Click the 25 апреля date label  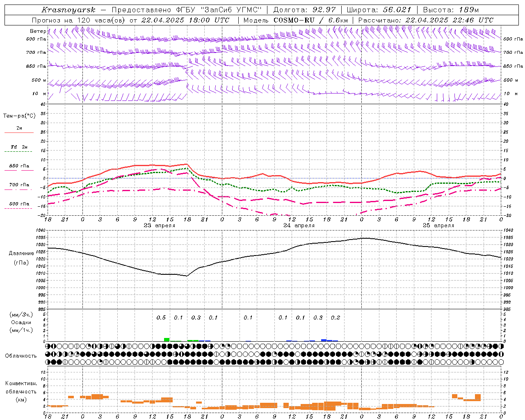438,226
